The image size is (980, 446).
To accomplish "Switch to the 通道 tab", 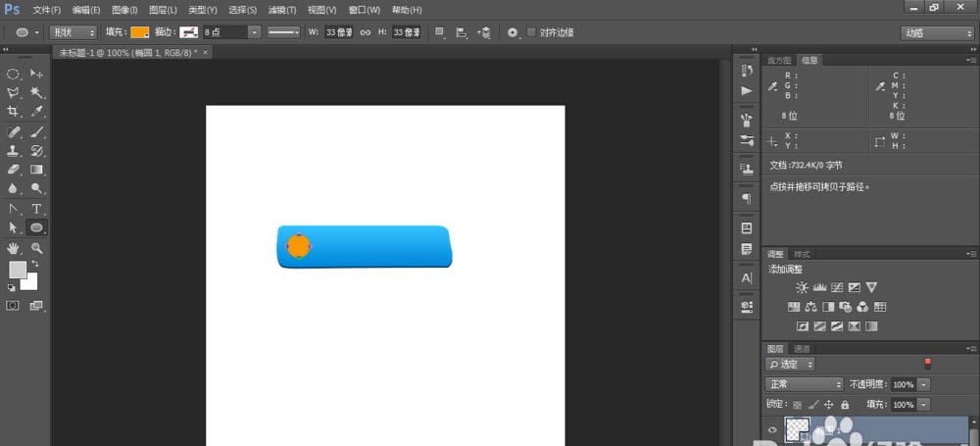I will coord(802,348).
